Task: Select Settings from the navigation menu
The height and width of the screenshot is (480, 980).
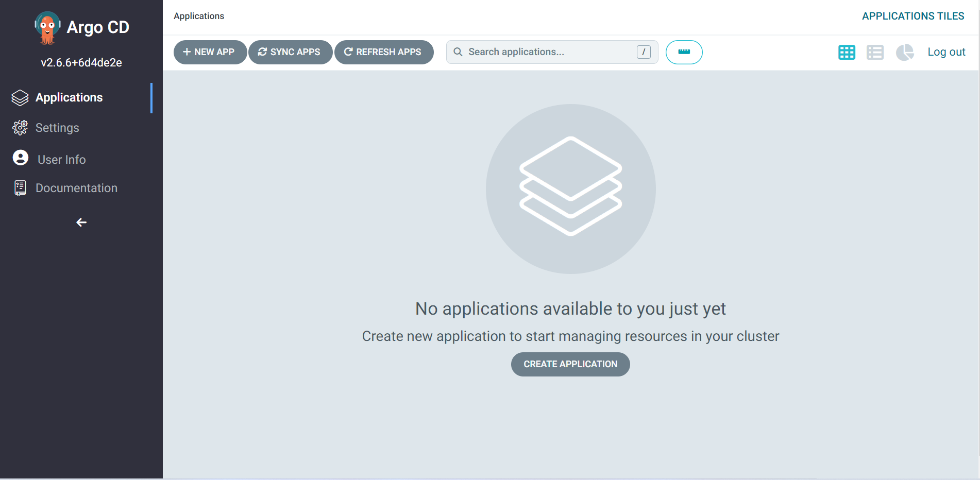Action: click(58, 127)
